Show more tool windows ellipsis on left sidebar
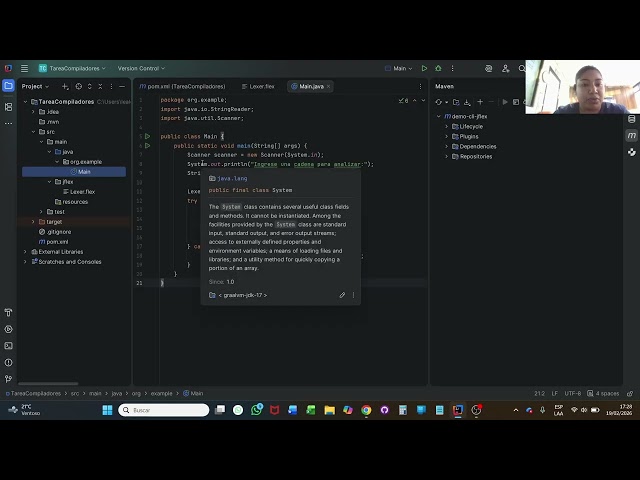 coord(8,123)
